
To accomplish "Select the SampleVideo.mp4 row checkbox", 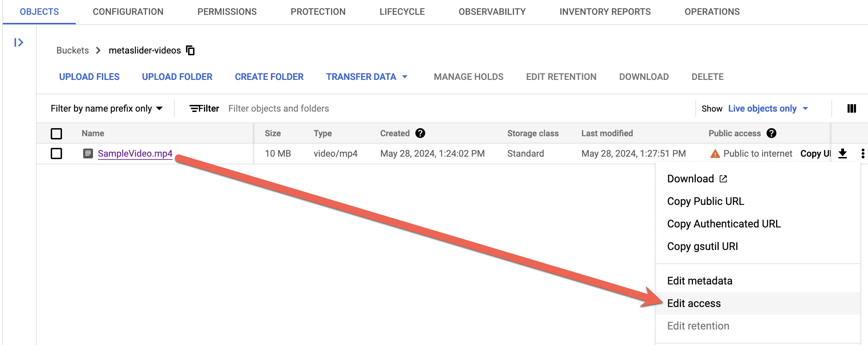I will pyautogui.click(x=56, y=153).
